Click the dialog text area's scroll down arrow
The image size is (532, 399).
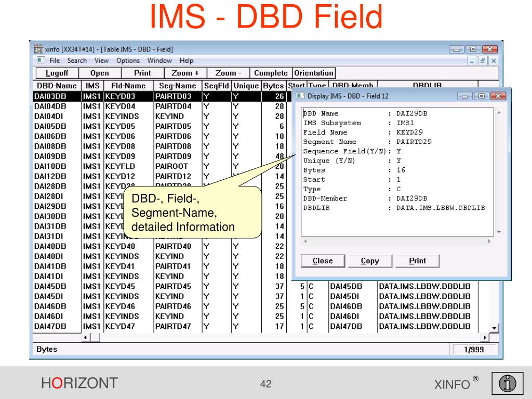(x=499, y=232)
